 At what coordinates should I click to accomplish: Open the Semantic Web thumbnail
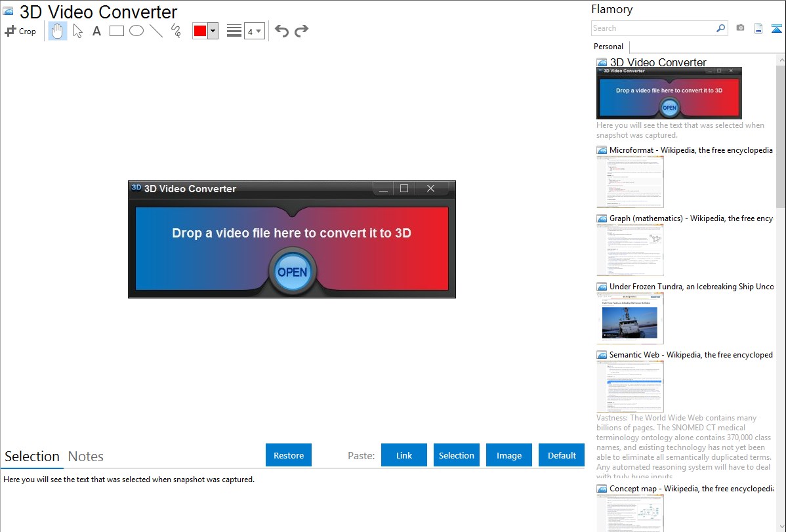630,386
